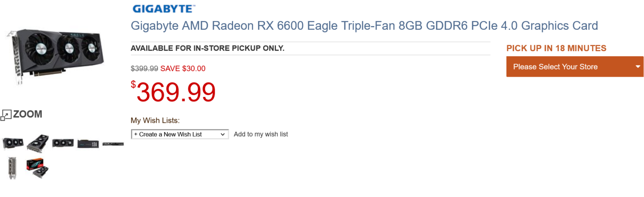View the retail box packaging thumbnail
The height and width of the screenshot is (197, 644).
click(x=37, y=168)
